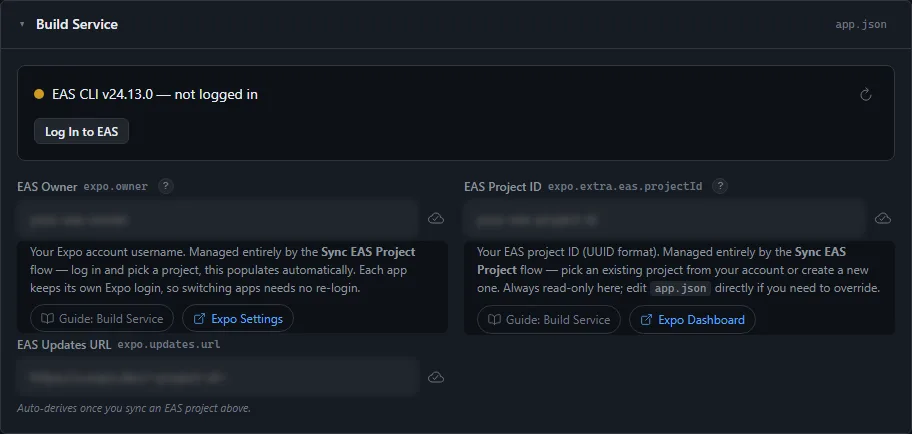The image size is (912, 434).
Task: Open Guide: Build Service under EAS Project ID
Action: 548,320
